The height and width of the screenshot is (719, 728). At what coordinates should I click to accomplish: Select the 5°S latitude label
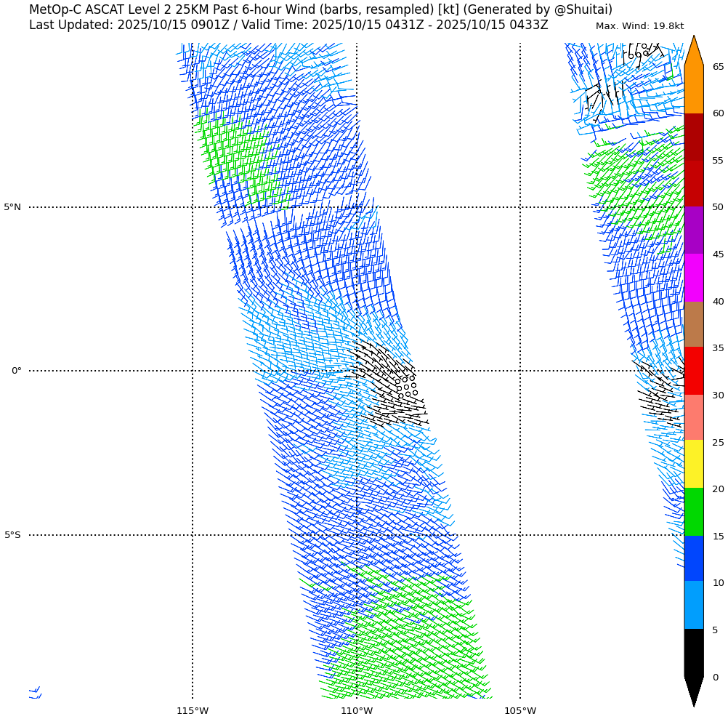pyautogui.click(x=12, y=535)
